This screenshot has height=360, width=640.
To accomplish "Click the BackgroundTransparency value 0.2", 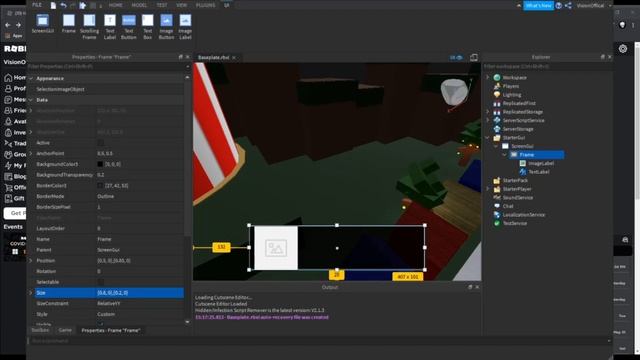I will click(140, 175).
